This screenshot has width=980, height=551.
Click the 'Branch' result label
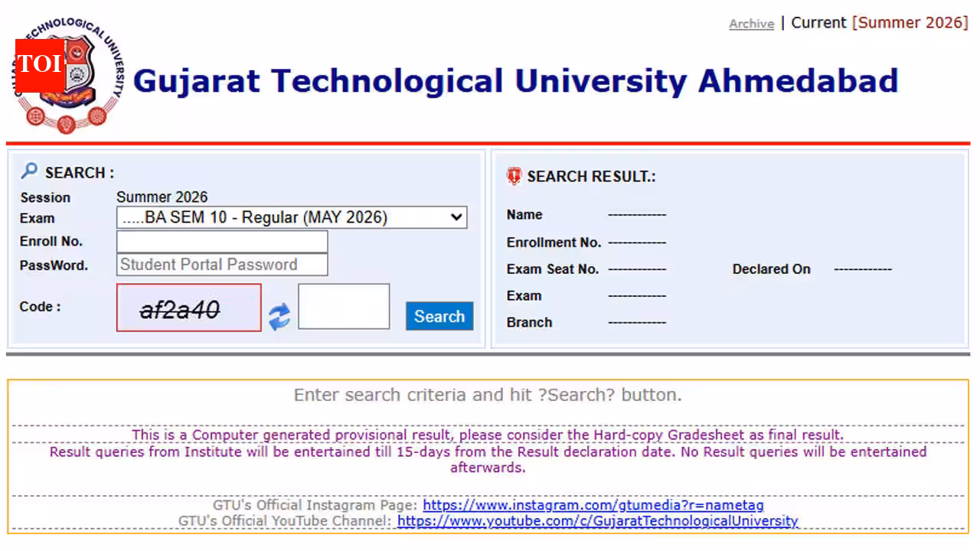[529, 323]
